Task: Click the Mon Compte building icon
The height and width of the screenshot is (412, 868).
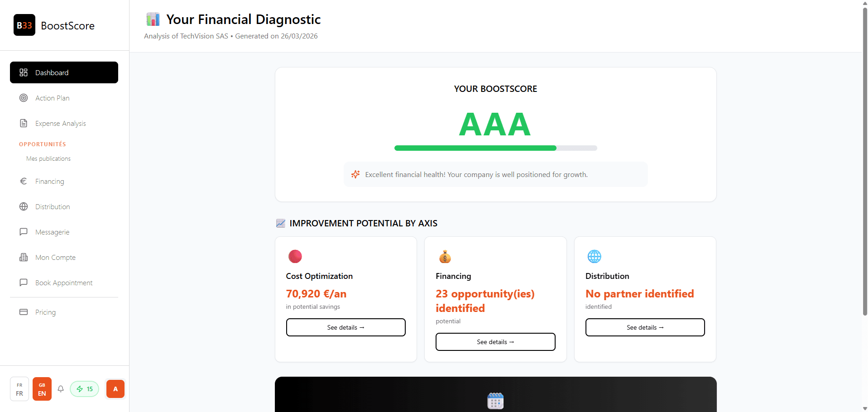Action: point(24,257)
